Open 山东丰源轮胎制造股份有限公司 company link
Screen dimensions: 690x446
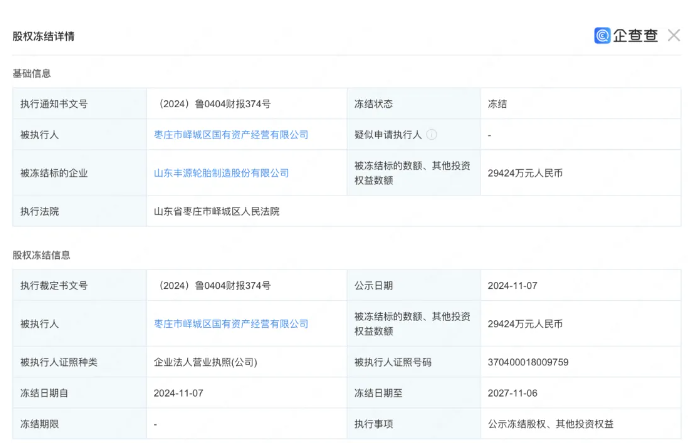[x=220, y=173]
